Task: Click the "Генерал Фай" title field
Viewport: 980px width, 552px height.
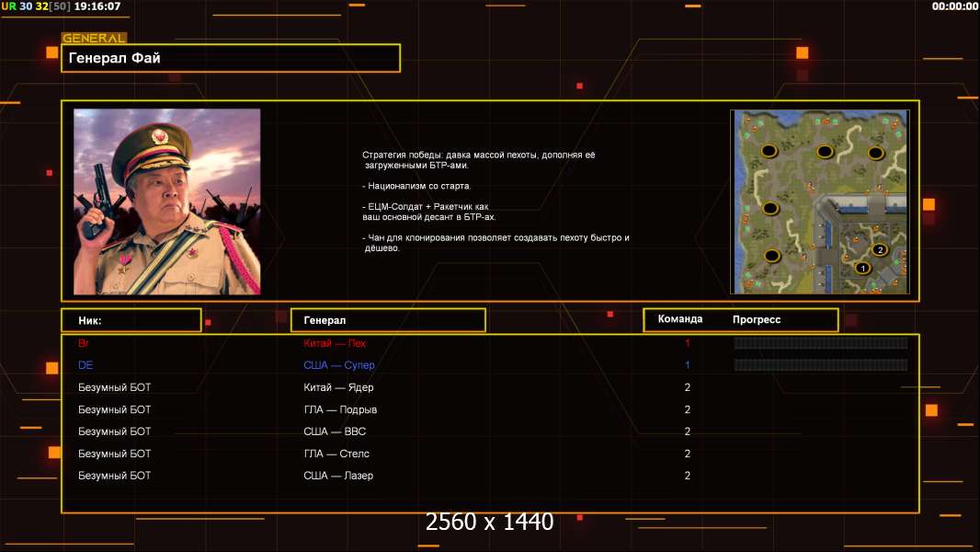Action: [x=231, y=58]
